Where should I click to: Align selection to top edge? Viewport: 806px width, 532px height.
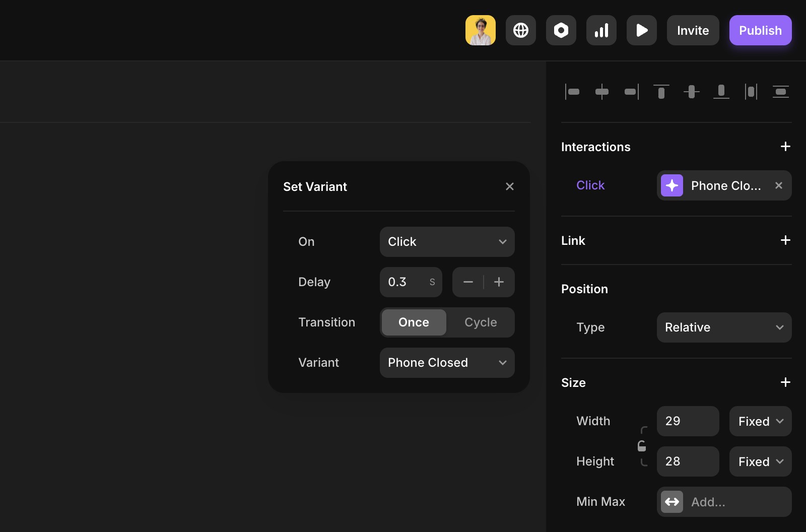point(661,92)
